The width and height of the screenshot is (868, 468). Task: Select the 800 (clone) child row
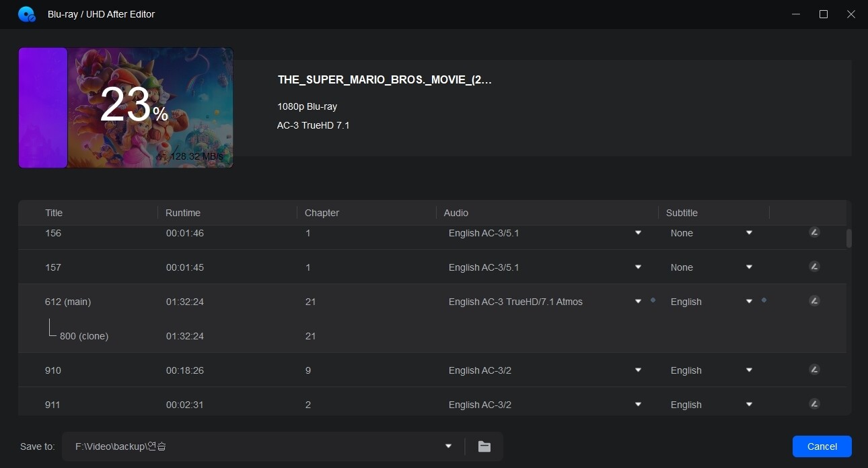[x=432, y=336]
